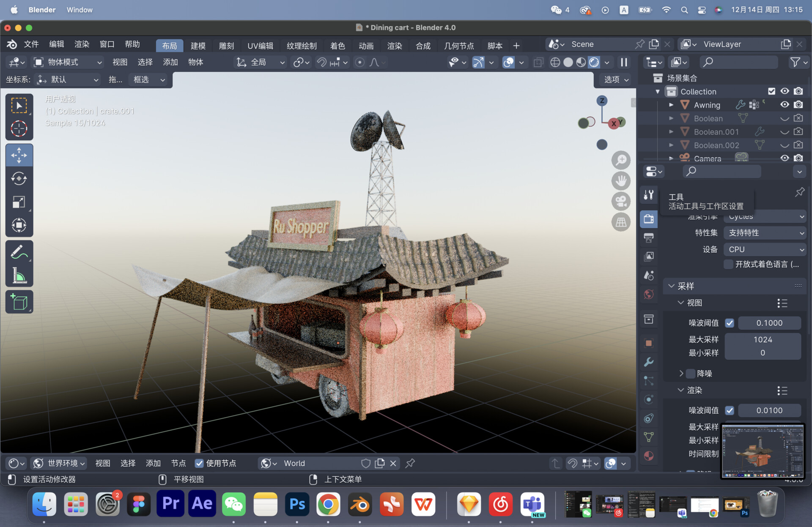Screen dimensions: 812x527
Task: Pick the Transform tool
Action: click(x=19, y=225)
